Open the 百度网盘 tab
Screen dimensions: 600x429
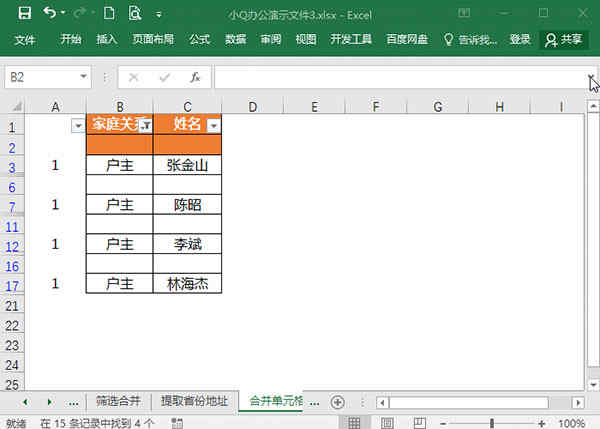[407, 39]
